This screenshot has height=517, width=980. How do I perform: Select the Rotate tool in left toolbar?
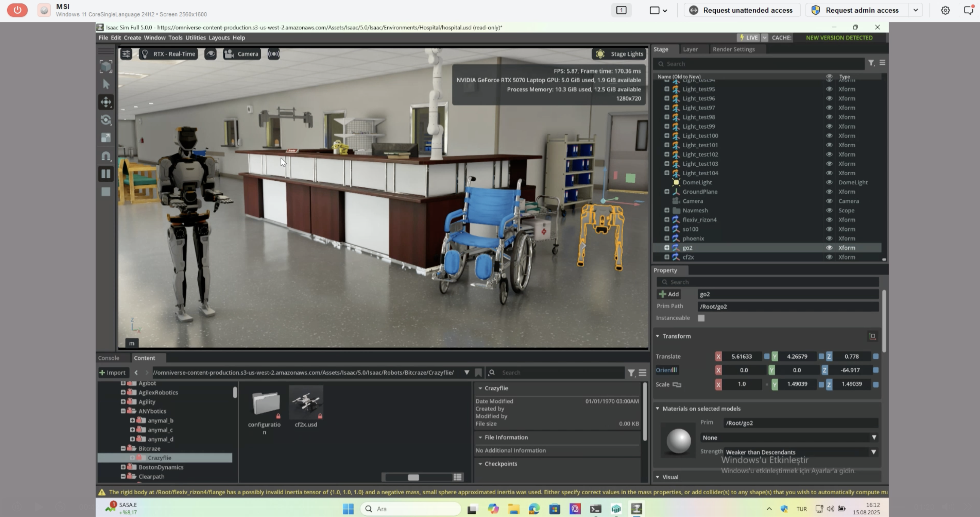click(x=106, y=120)
